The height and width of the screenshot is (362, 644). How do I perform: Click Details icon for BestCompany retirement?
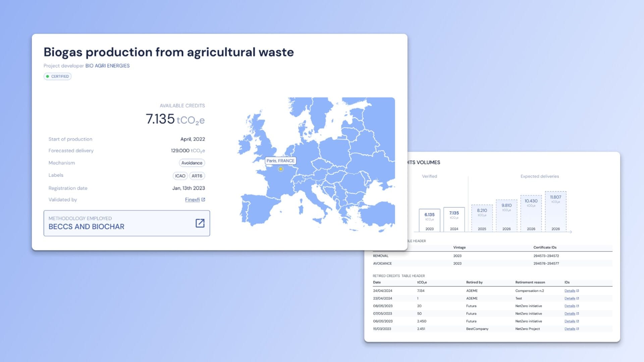tap(577, 329)
